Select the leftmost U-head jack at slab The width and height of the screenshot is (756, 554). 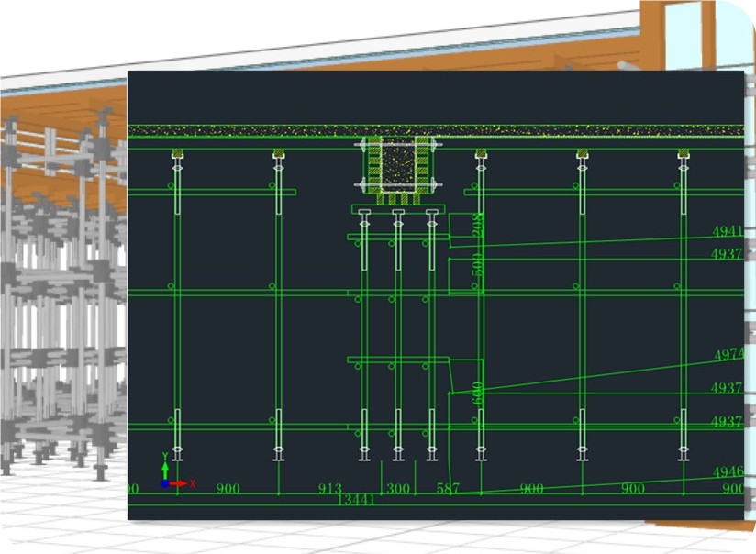point(177,154)
